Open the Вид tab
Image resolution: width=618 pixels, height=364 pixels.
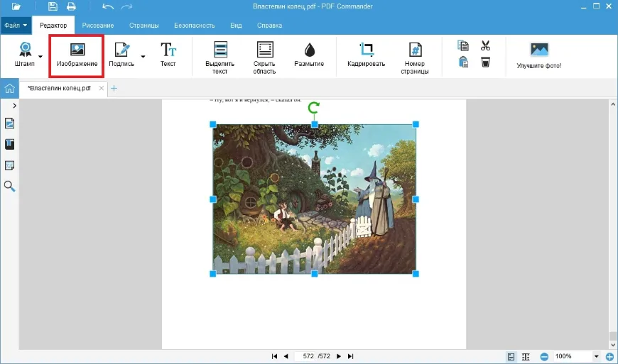236,25
